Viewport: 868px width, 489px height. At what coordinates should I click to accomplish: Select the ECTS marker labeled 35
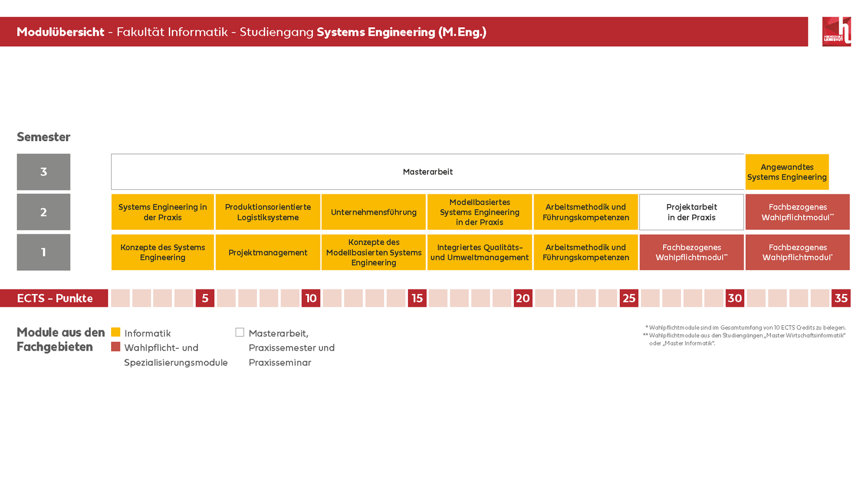click(x=841, y=298)
